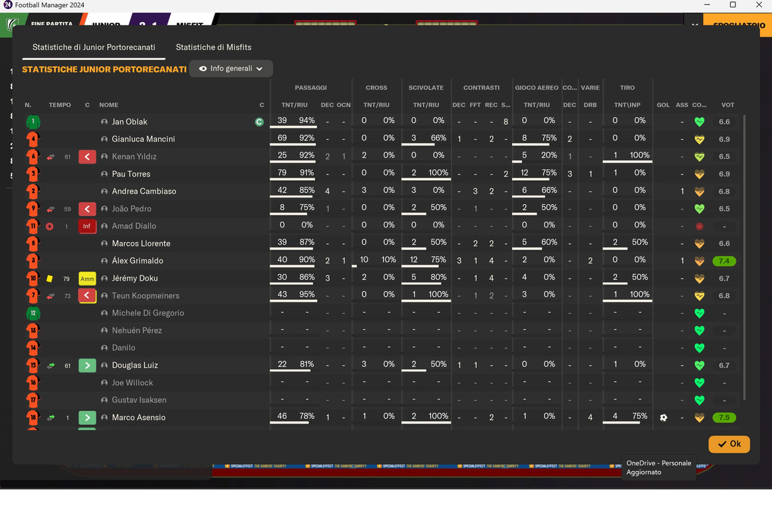The height and width of the screenshot is (532, 772).
Task: Click Pau Torres' orange condition heart
Action: [x=699, y=174]
